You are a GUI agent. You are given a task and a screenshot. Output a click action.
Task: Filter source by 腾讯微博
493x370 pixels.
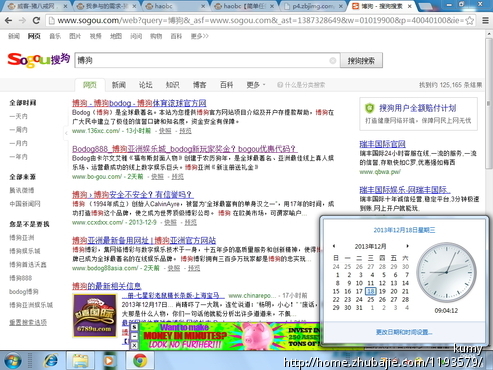22,190
